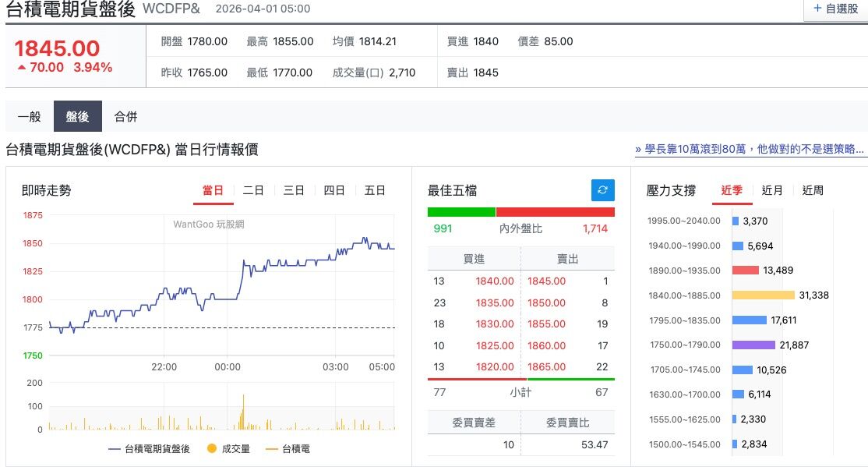This screenshot has width=868, height=467.
Task: Open the 合併 tab
Action: point(125,116)
